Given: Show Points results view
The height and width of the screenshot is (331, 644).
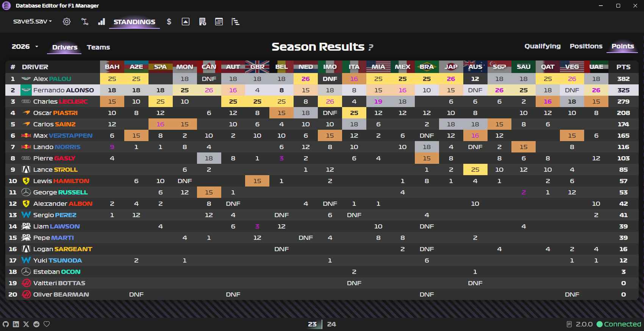Looking at the screenshot, I should (623, 46).
